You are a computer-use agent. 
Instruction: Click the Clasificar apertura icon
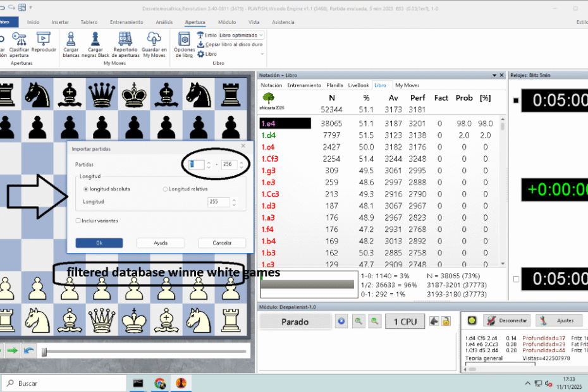coord(19,40)
